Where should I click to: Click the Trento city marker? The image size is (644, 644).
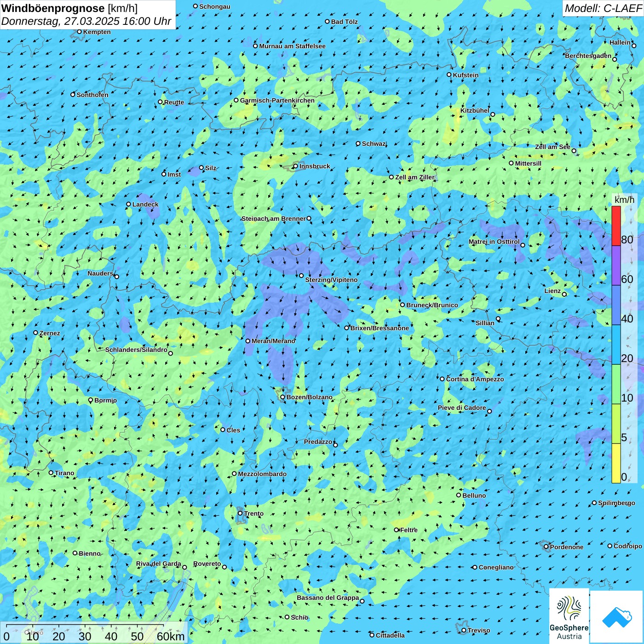coord(240,513)
